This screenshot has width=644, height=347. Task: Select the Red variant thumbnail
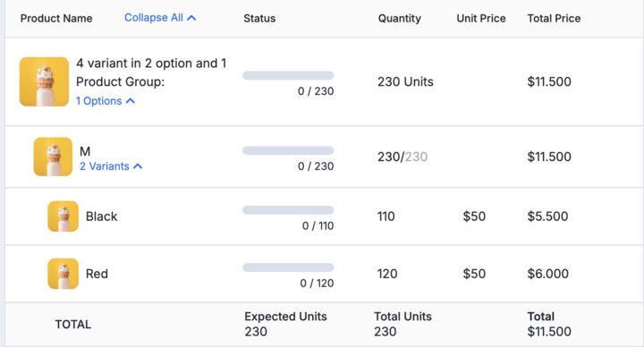[63, 274]
